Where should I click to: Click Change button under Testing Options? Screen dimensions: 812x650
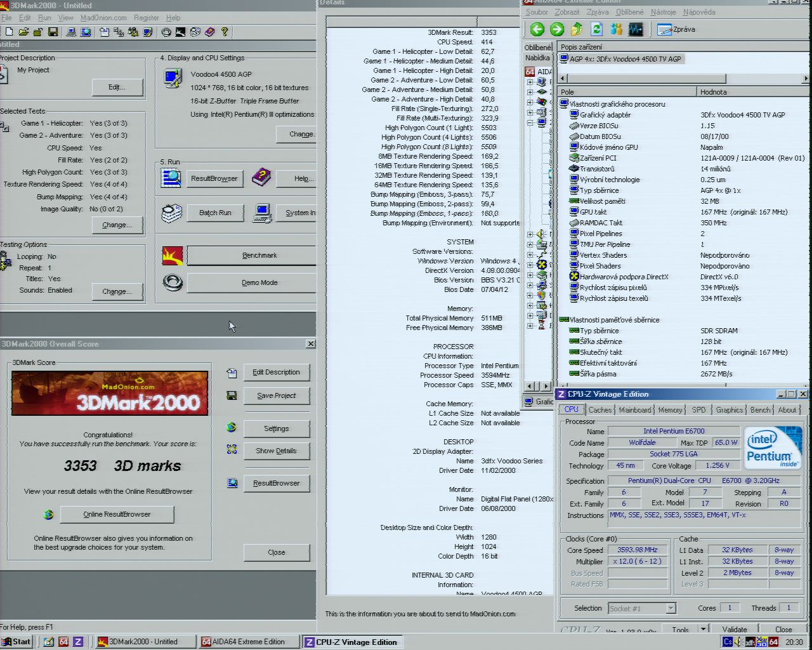click(117, 291)
